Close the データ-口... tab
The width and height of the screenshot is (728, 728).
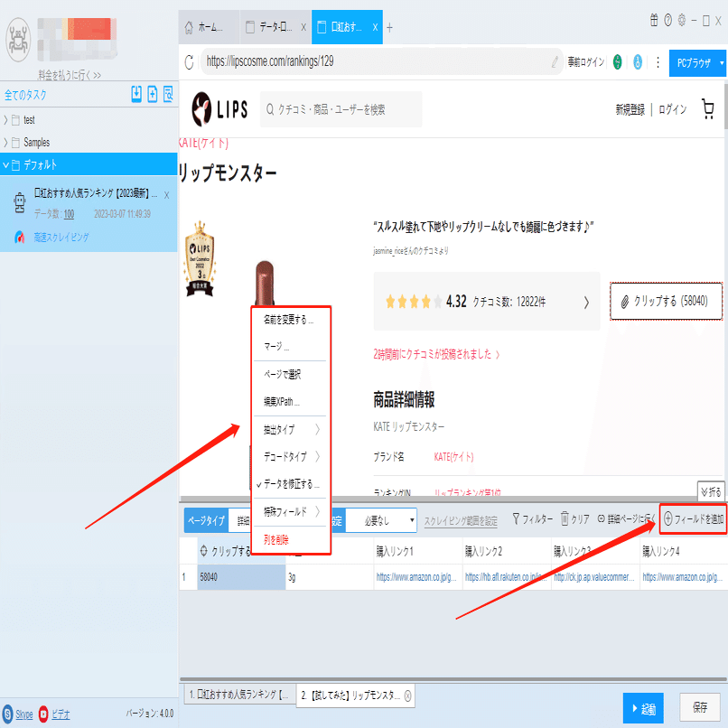click(x=303, y=27)
